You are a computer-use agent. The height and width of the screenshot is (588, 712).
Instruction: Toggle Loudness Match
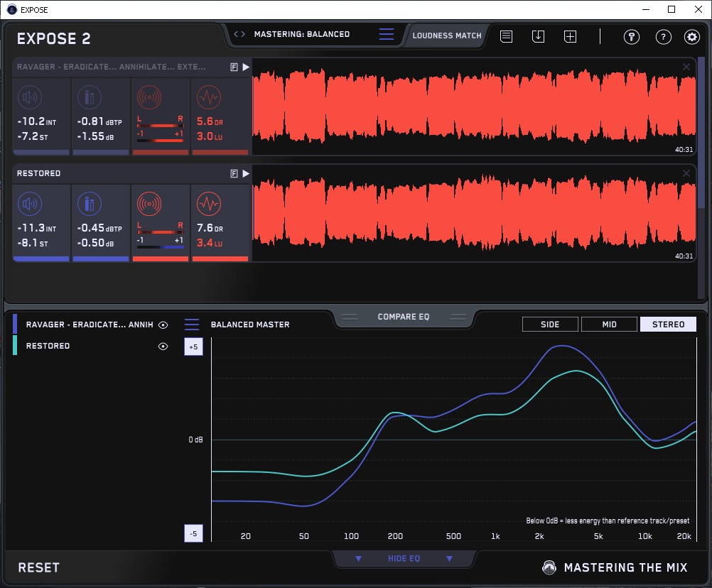447,36
